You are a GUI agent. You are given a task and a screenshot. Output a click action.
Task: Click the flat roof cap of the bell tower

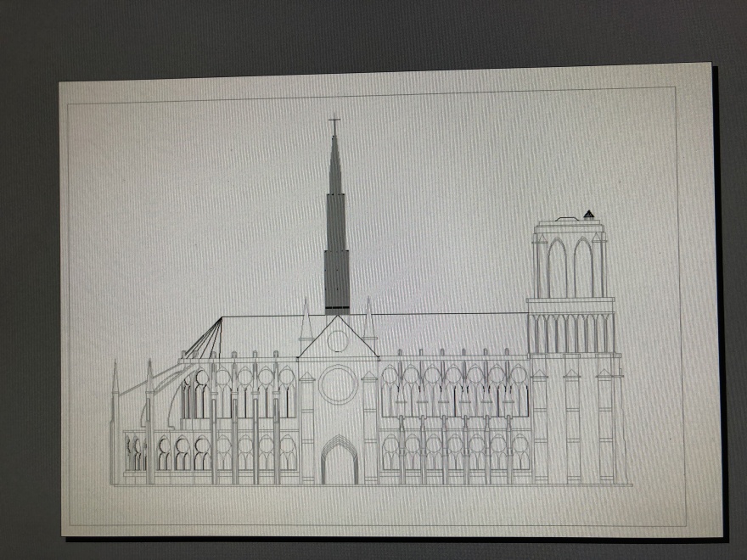click(567, 221)
